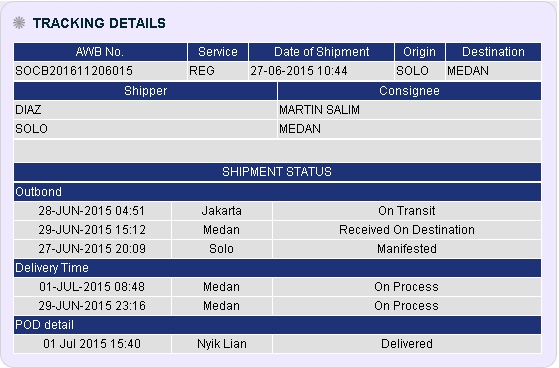
Task: Click the Consignee section header
Action: tap(409, 91)
